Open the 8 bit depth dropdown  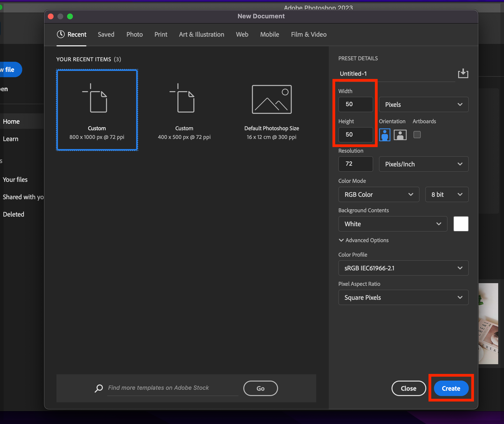pos(447,194)
